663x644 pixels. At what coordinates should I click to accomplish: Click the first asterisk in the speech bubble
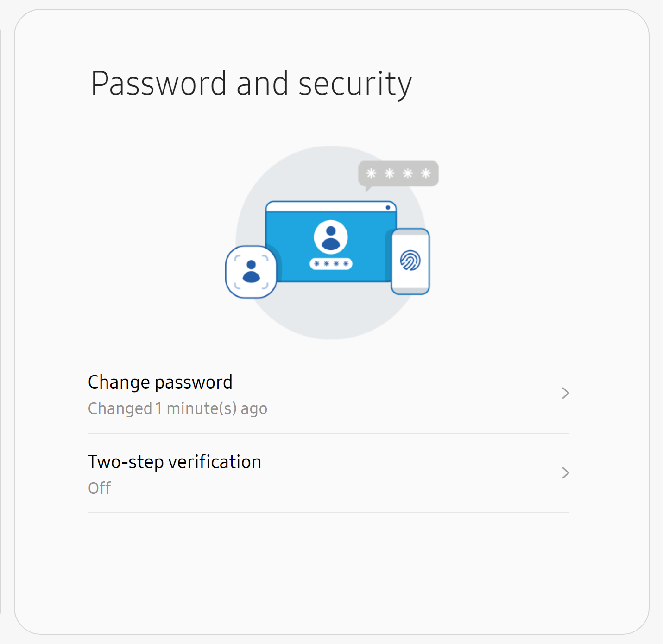click(x=371, y=173)
